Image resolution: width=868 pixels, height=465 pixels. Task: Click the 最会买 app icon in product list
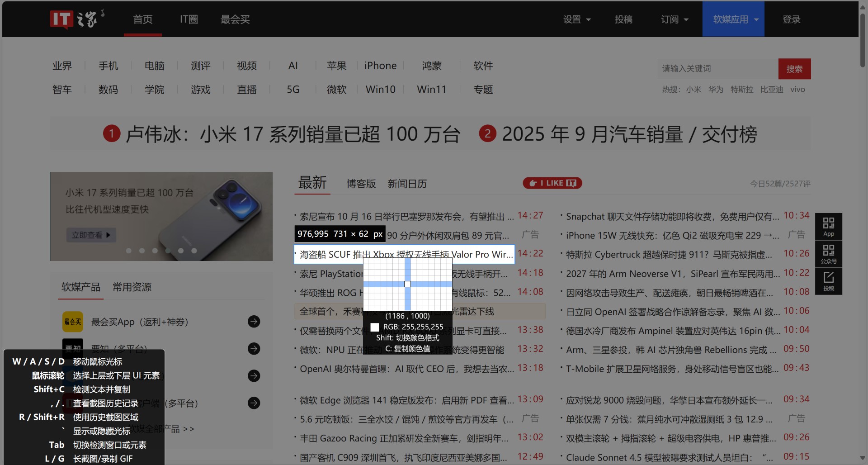[73, 322]
